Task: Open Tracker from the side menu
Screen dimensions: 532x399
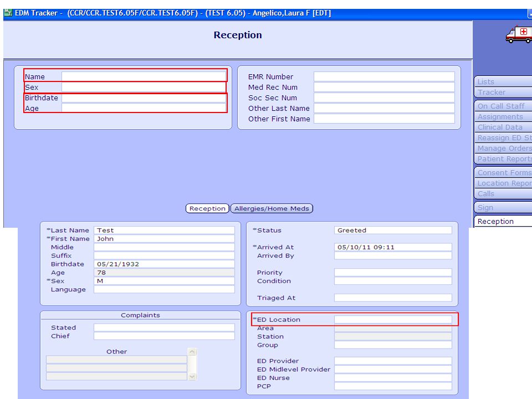Action: [503, 93]
